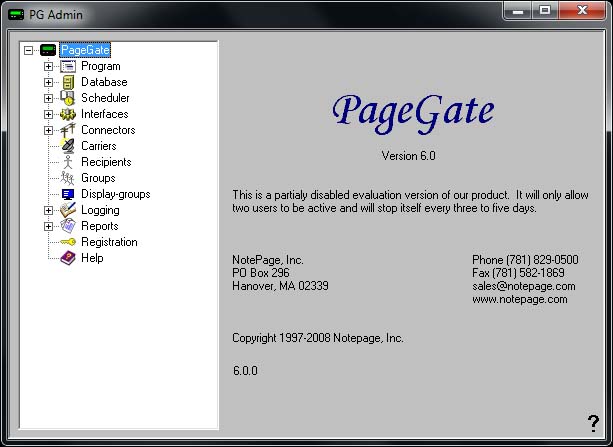Click the PG Admin title bar icon

click(16, 15)
